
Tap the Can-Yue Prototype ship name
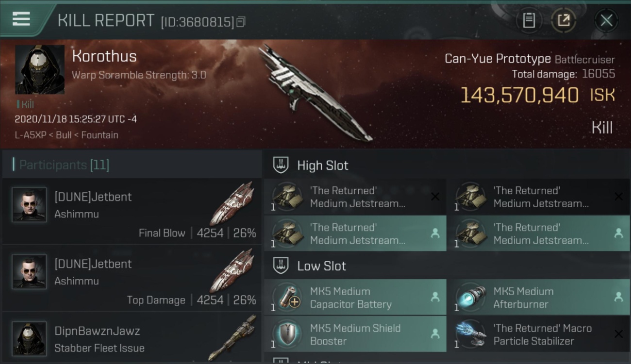point(498,59)
